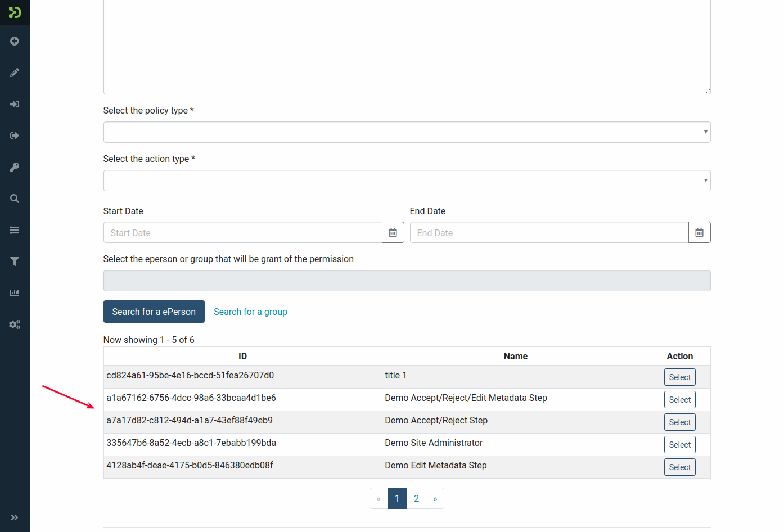Go to pagination page 2

pos(417,498)
